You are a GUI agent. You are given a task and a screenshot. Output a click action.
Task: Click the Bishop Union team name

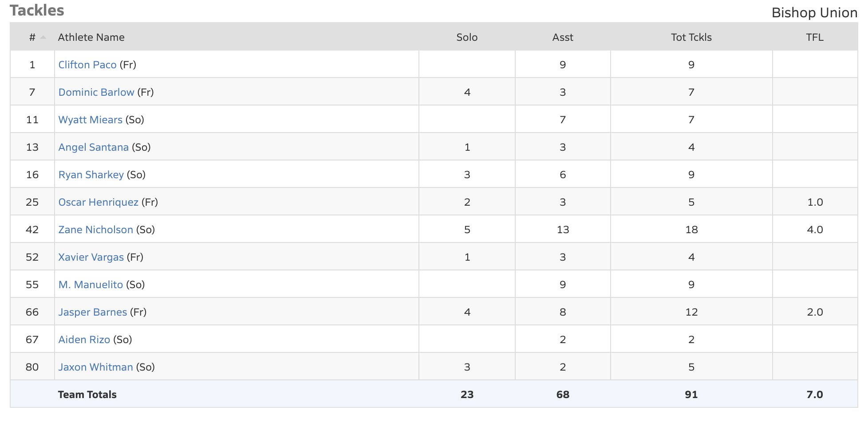[814, 13]
